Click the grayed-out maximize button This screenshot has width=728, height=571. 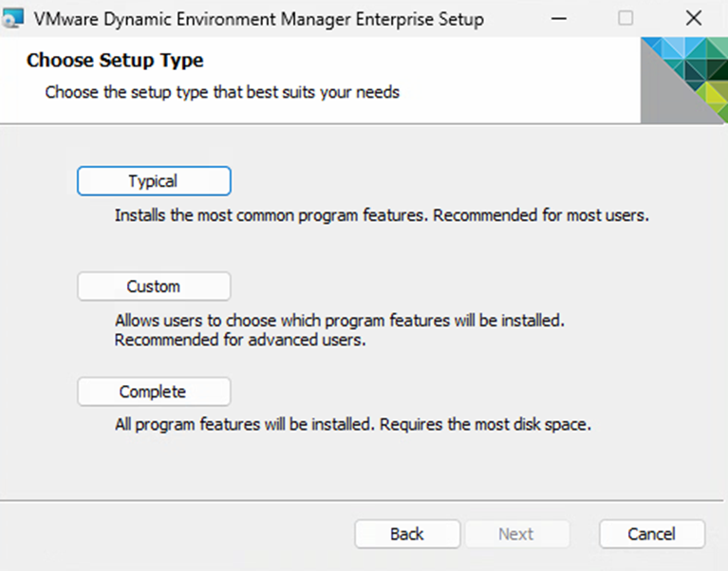[x=625, y=19]
